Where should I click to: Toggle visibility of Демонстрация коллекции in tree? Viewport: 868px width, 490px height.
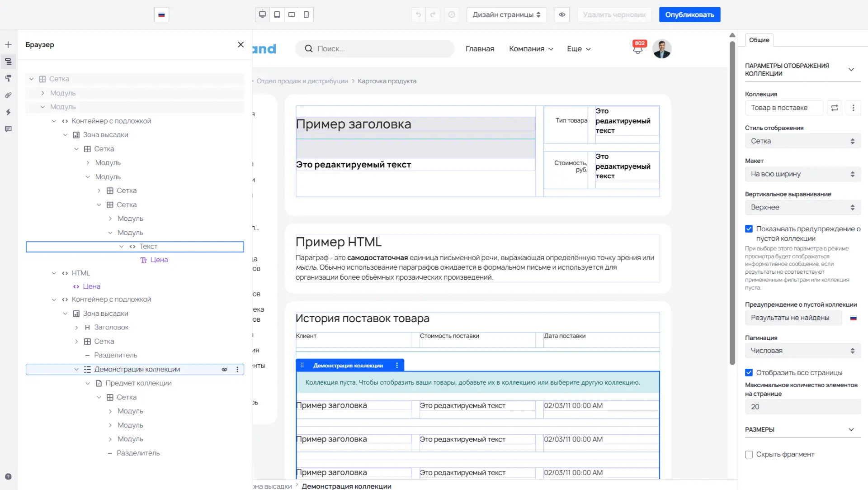click(224, 370)
